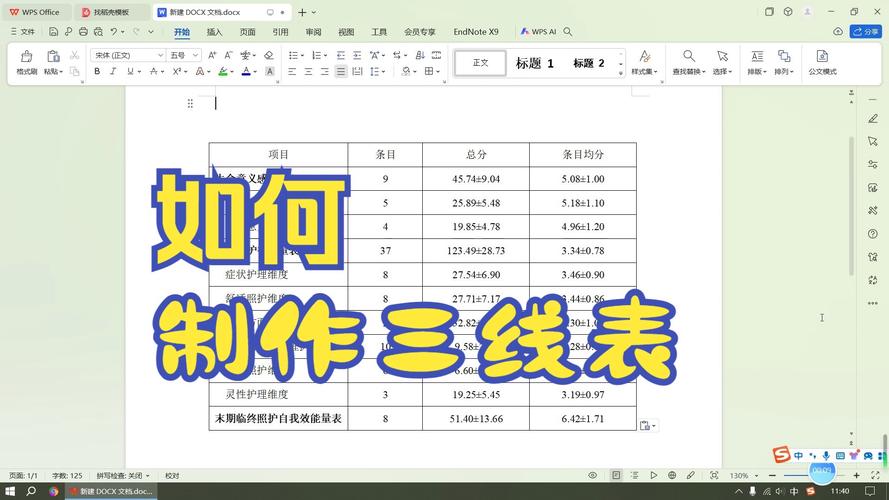
Task: Click the document vertical scrollbar
Action: [x=851, y=207]
